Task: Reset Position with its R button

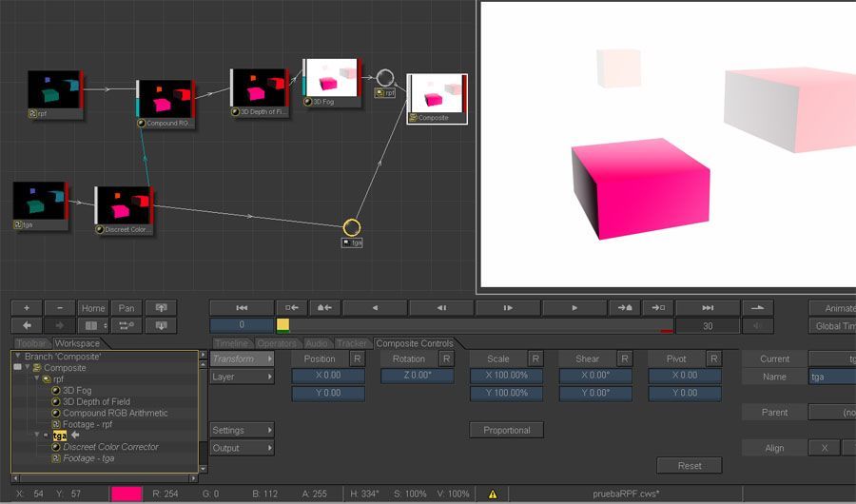Action: 357,359
